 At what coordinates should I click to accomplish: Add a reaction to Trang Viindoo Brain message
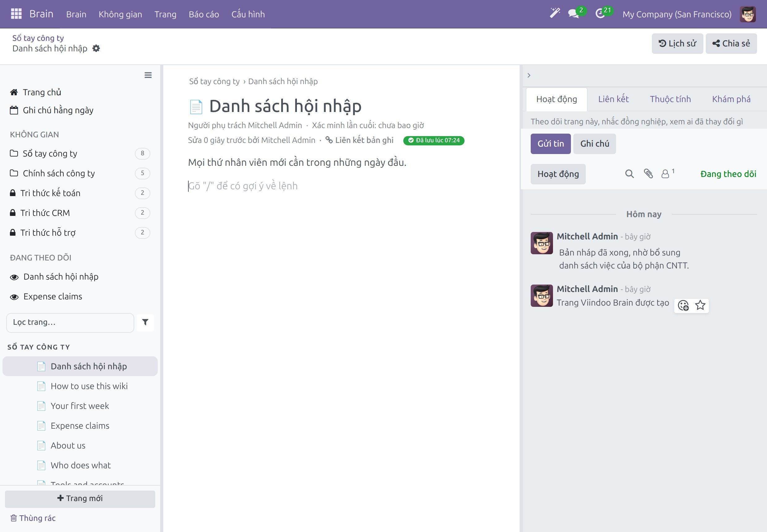point(683,305)
